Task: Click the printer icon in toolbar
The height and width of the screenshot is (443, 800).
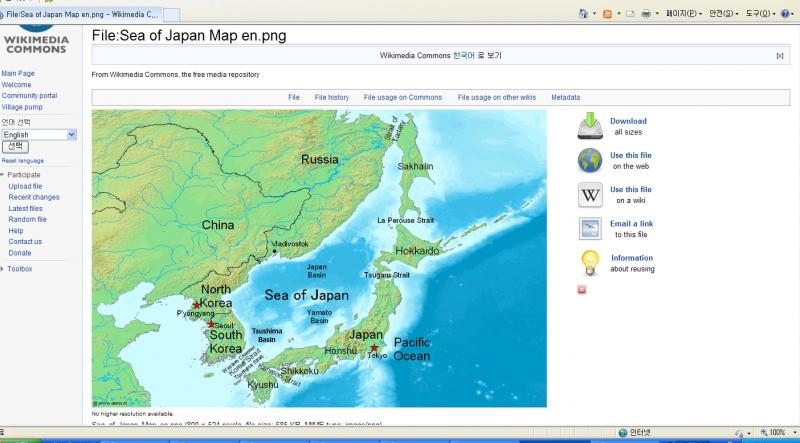Action: click(x=646, y=14)
